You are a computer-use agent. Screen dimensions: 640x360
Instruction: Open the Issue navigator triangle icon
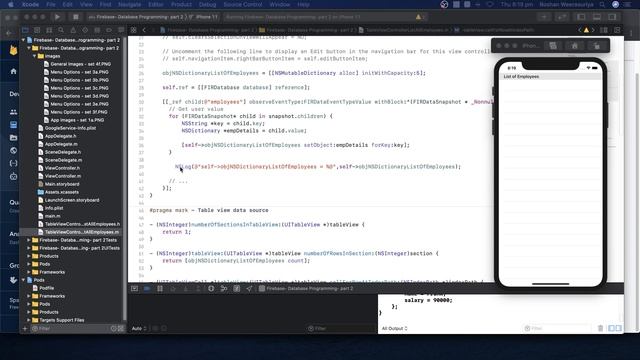tap(73, 30)
